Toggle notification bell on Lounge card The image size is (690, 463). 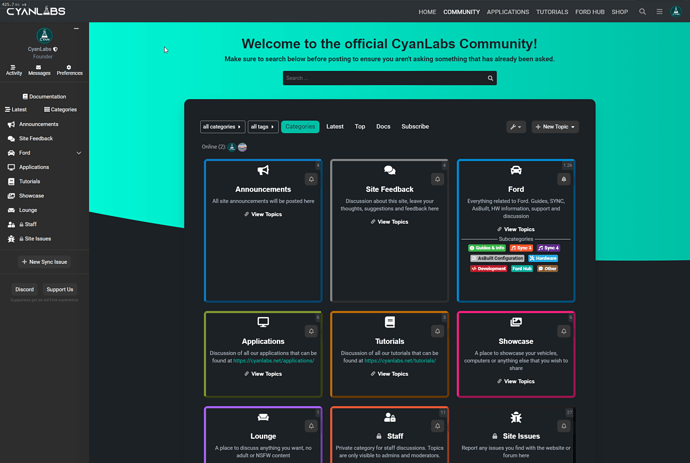coord(311,426)
